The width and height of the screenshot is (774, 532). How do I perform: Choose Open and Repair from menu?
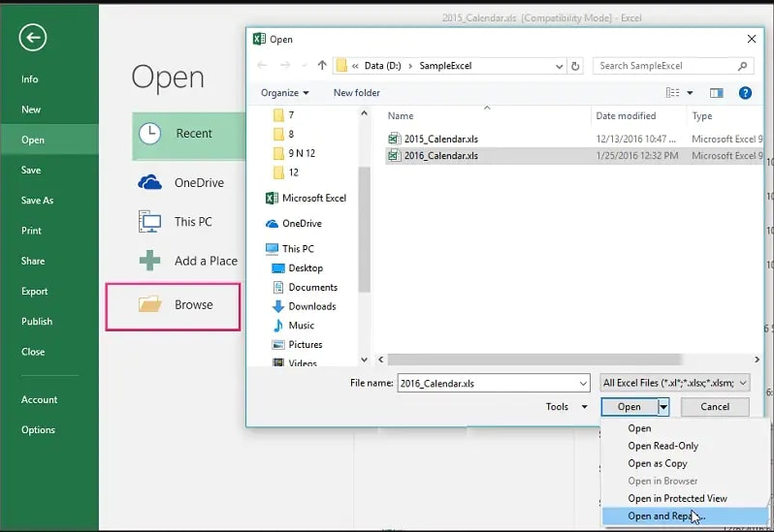[665, 516]
